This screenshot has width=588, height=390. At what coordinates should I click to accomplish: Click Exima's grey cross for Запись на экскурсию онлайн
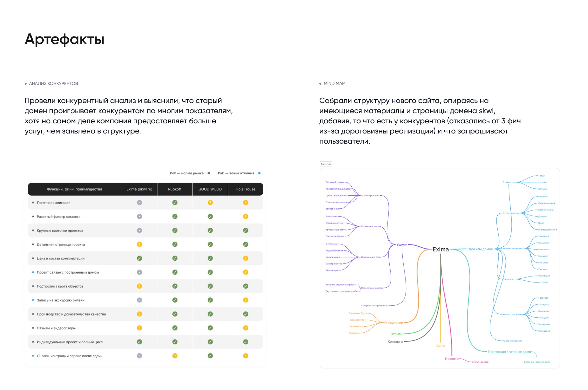[139, 300]
